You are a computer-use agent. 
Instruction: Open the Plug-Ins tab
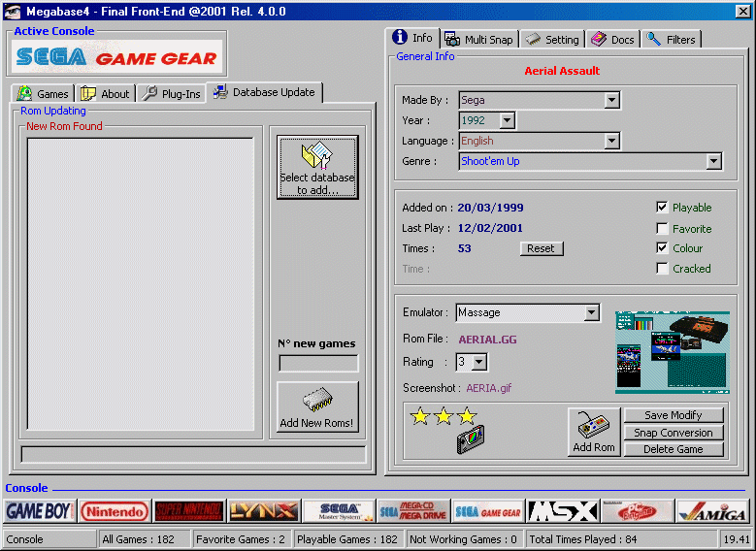tap(172, 94)
